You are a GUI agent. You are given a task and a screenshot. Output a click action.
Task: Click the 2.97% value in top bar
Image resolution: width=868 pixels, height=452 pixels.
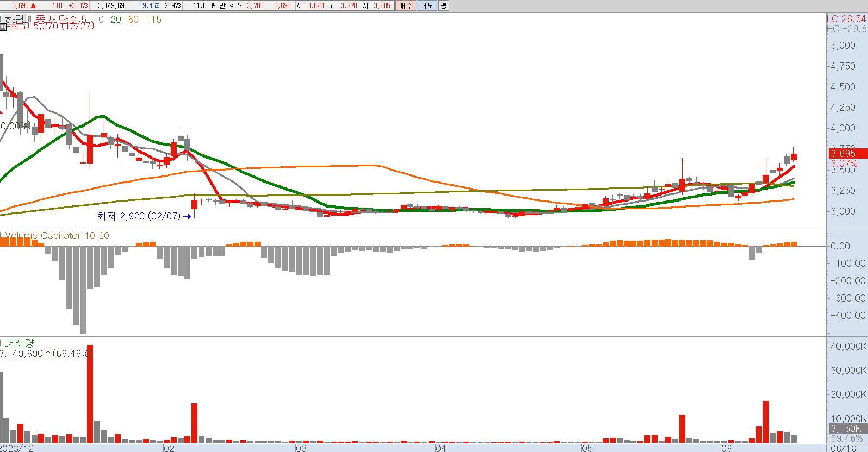pos(173,6)
